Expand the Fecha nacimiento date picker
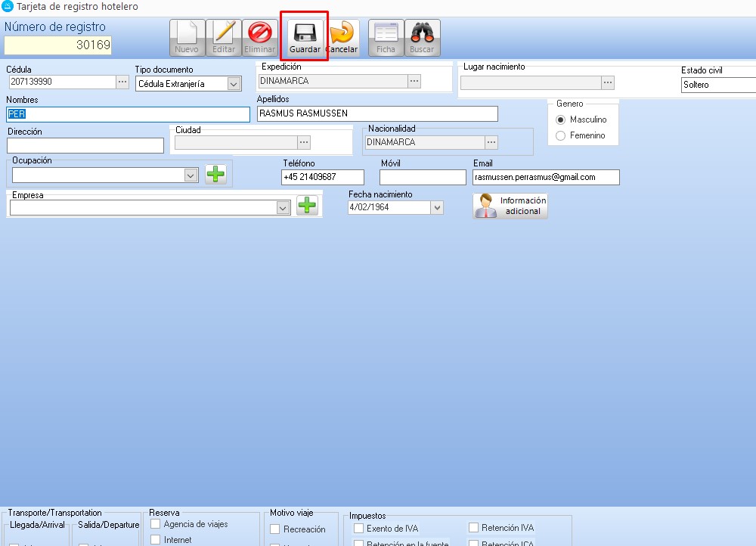Image resolution: width=756 pixels, height=546 pixels. click(x=436, y=207)
